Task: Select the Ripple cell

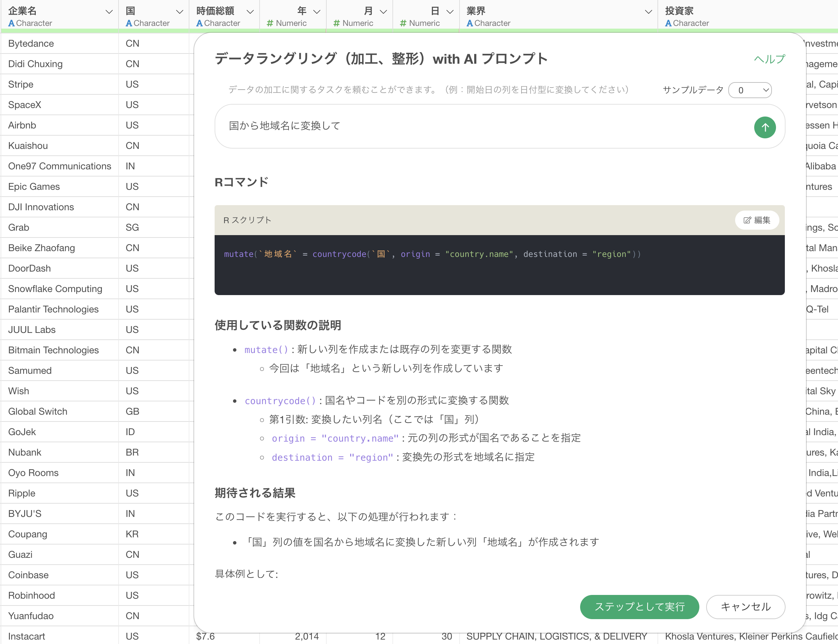Action: click(x=59, y=493)
